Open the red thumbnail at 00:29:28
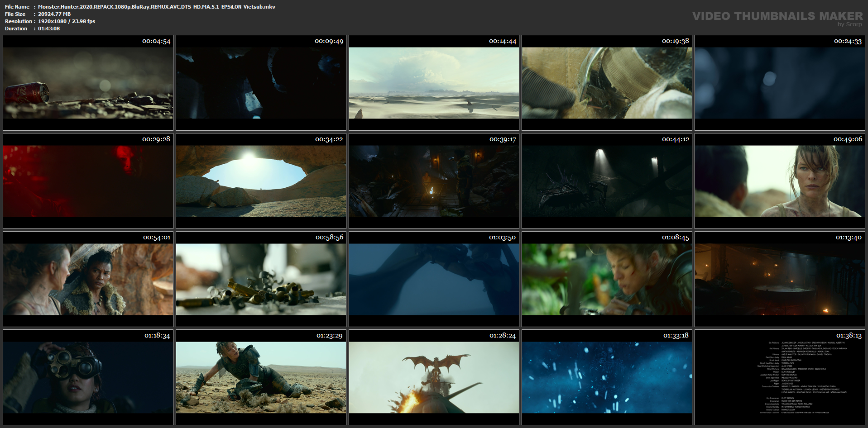This screenshot has width=868, height=428. 88,181
